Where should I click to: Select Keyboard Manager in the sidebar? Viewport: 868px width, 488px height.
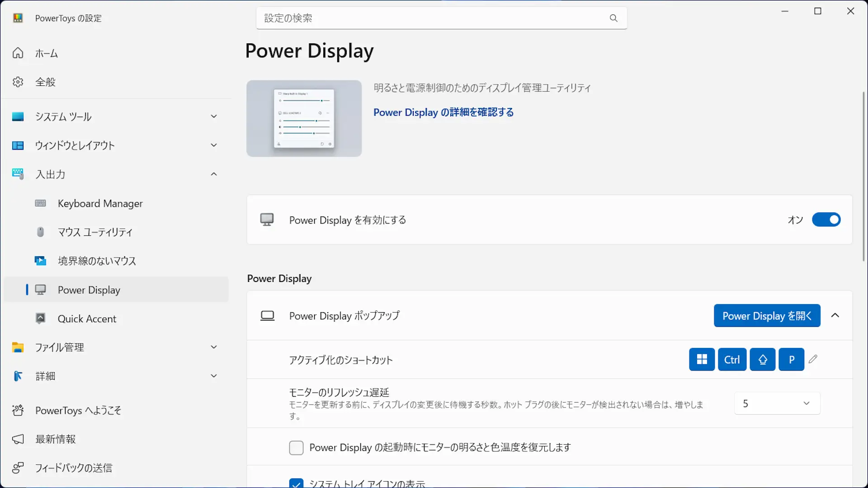click(x=116, y=203)
